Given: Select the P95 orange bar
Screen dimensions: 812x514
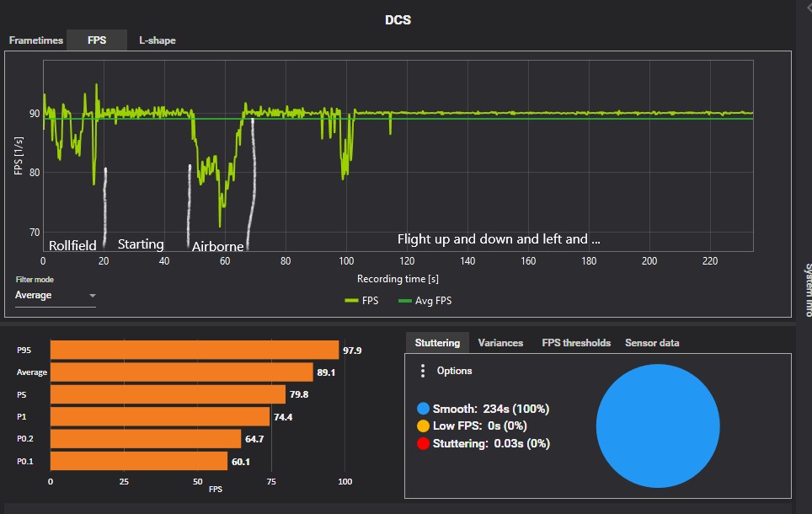Looking at the screenshot, I should [195, 350].
